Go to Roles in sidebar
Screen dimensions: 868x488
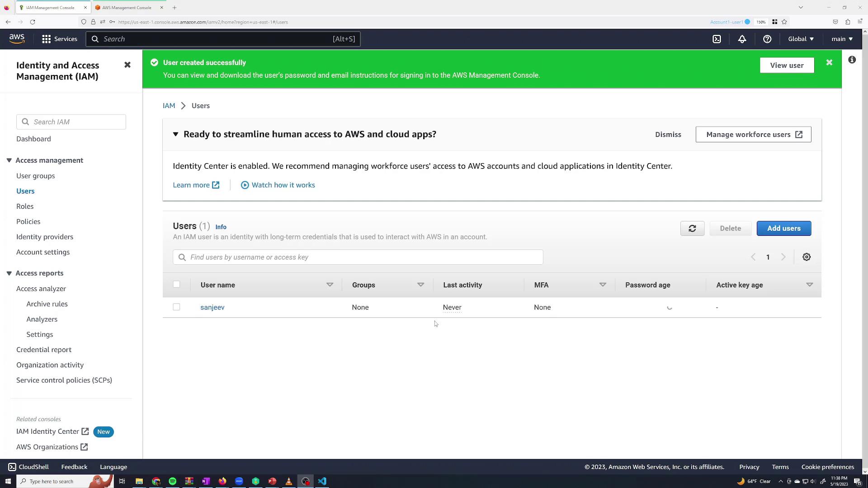(25, 206)
